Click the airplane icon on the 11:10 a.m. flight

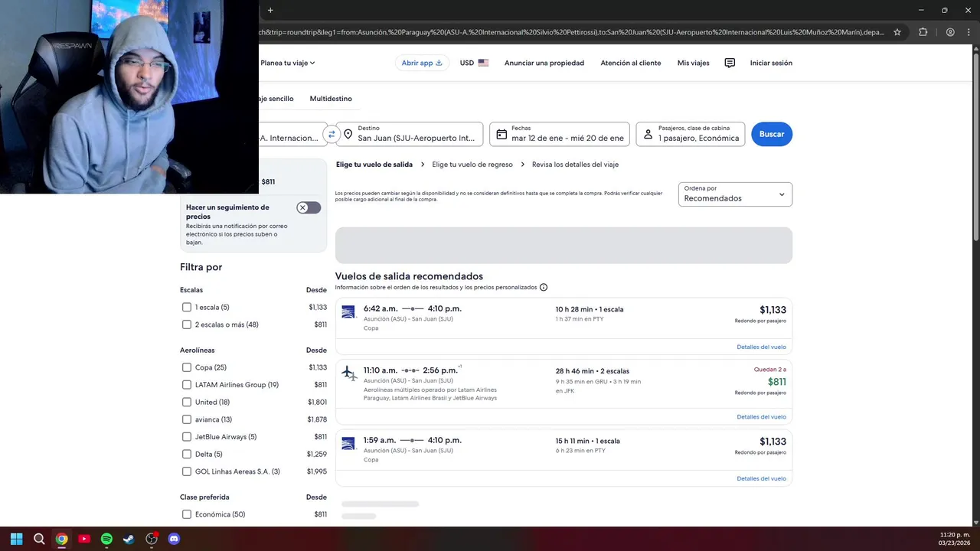click(x=349, y=373)
